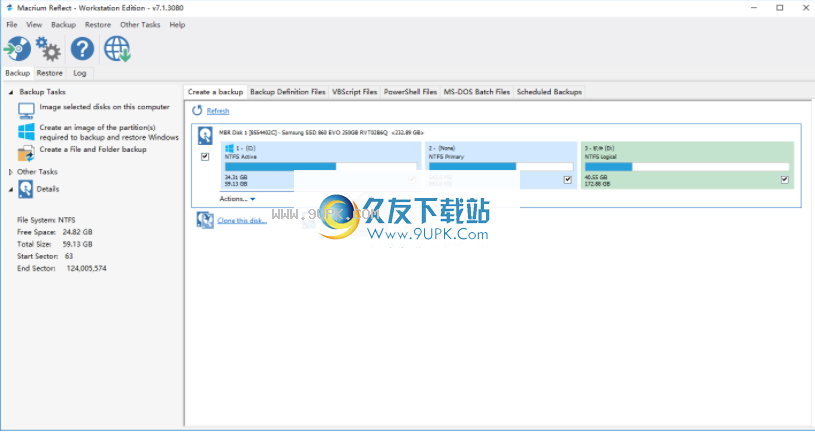Click the partition 2 (None) usage bar

click(x=501, y=167)
